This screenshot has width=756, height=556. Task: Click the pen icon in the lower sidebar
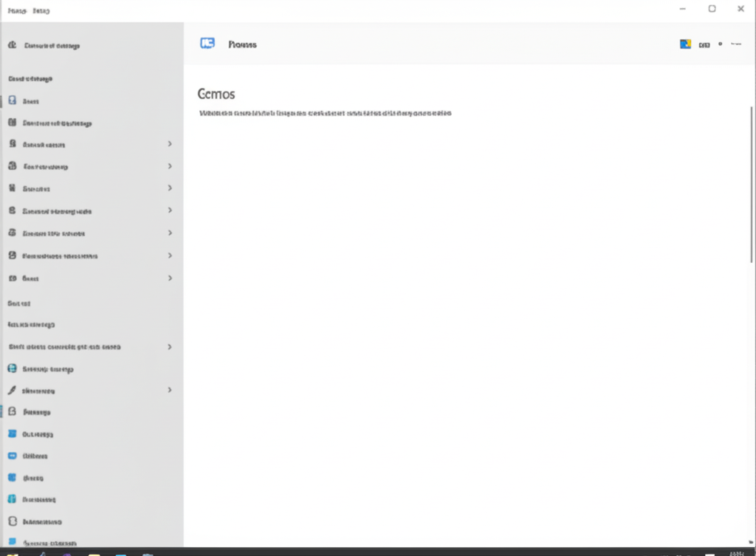coord(12,390)
